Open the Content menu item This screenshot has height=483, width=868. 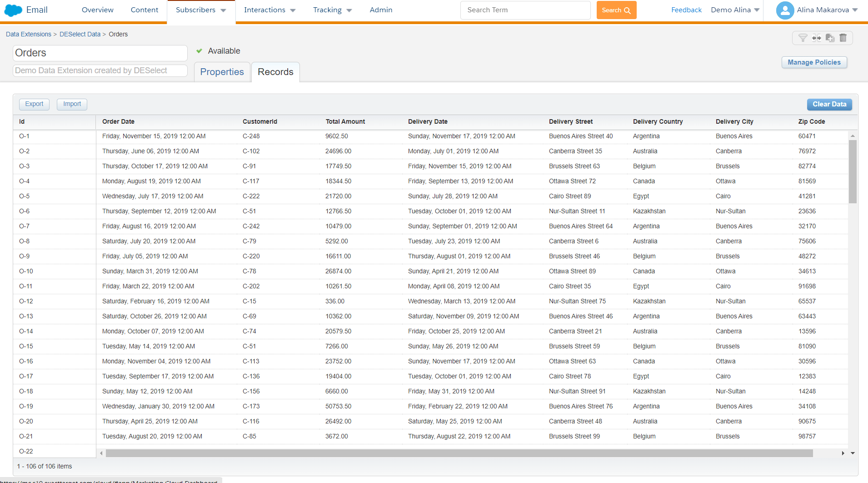click(145, 10)
